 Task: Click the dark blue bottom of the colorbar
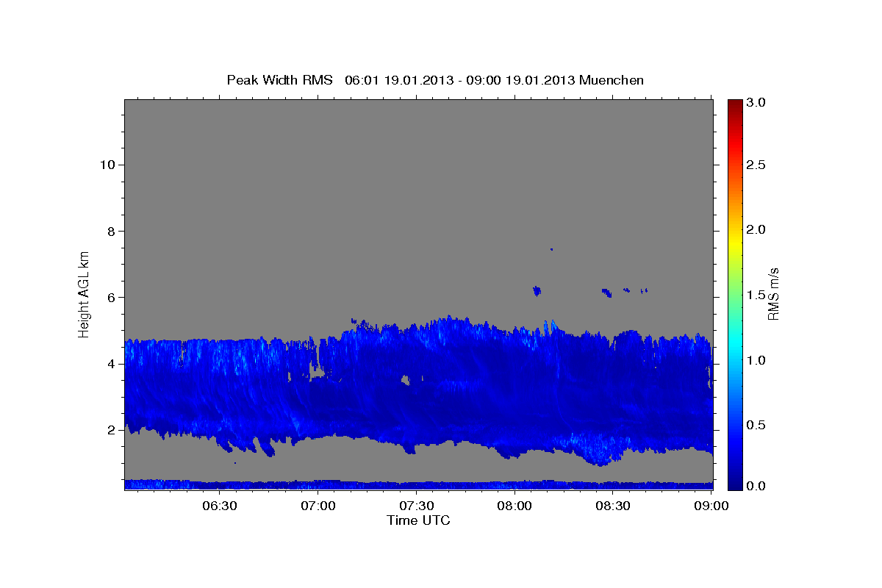[x=735, y=484]
